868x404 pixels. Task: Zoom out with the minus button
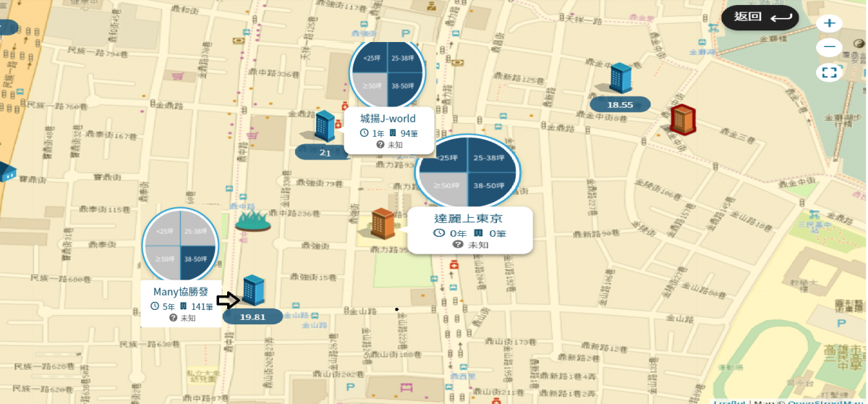point(829,48)
